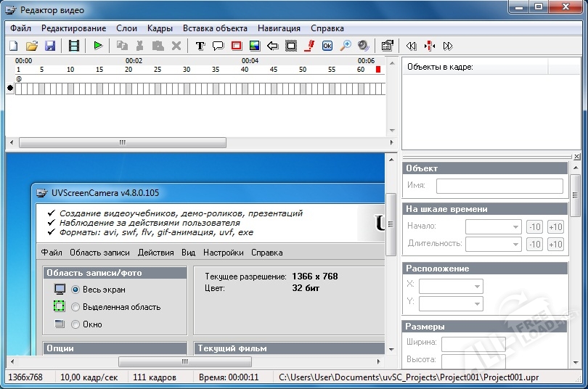The image size is (588, 389).
Task: Click inside the 'Имя' object name field
Action: [x=499, y=186]
